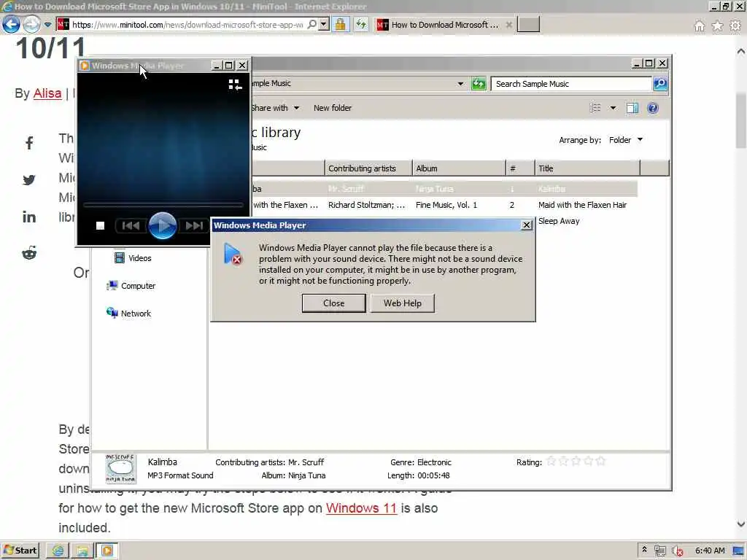Open view options dropdown arrow

(613, 108)
